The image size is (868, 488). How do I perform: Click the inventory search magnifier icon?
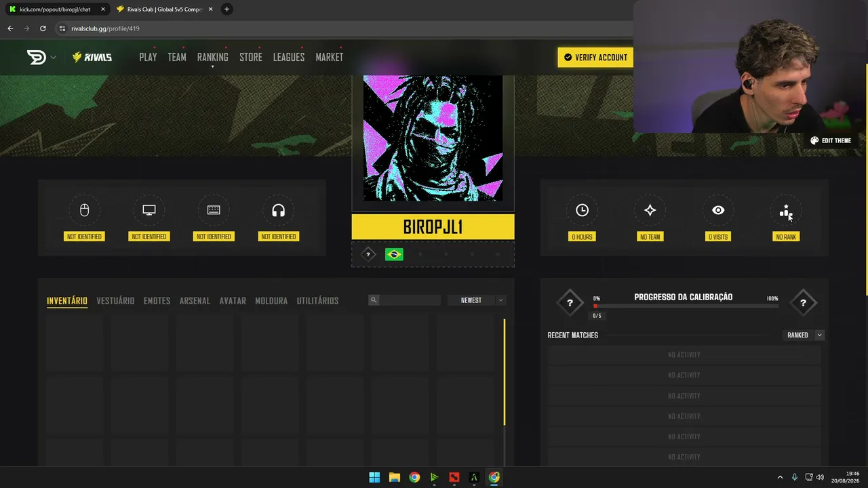(x=373, y=300)
